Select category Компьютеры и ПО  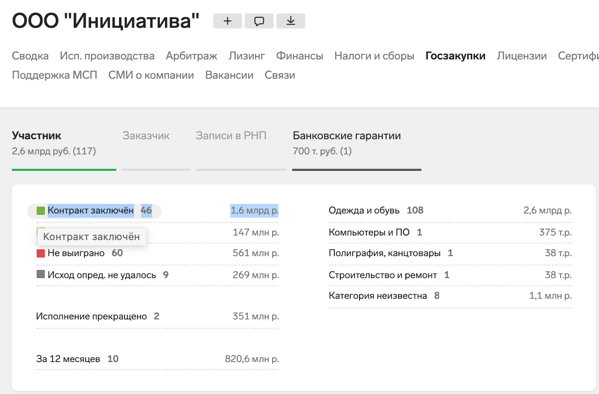[x=375, y=232]
